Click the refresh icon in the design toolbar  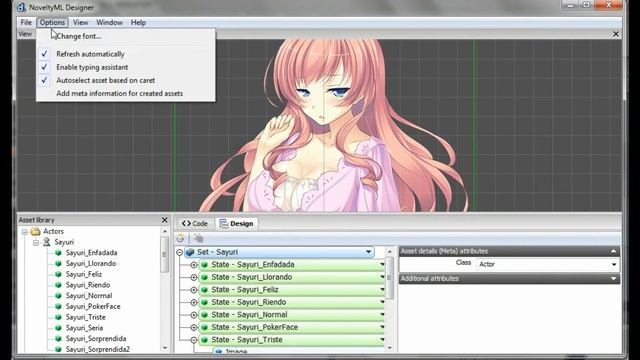[x=180, y=238]
